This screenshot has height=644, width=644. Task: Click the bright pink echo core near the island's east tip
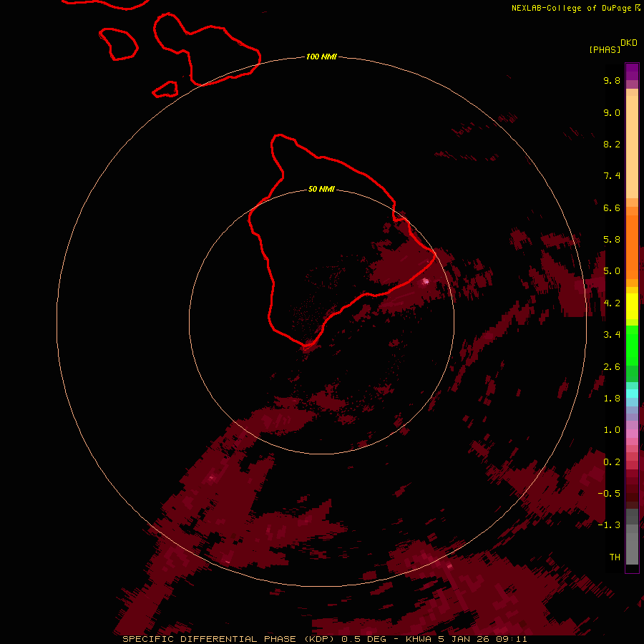coord(426,281)
